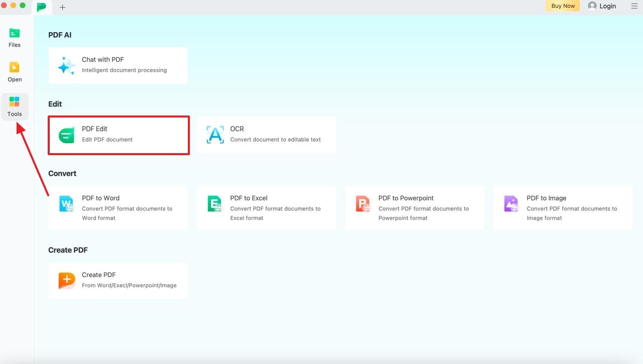Screen dimensions: 643x364
Task: Click the OCR letter-A scan icon
Action: pos(215,135)
